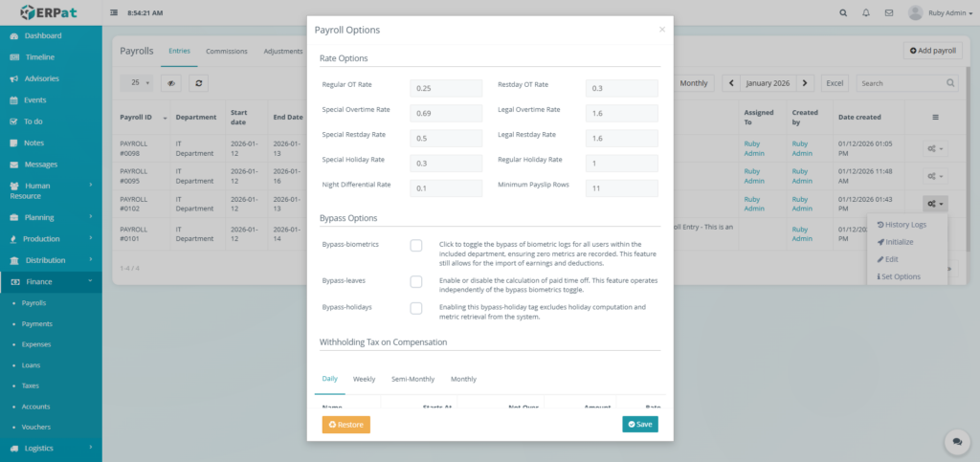Image resolution: width=980 pixels, height=462 pixels.
Task: Select the Daily tax tab
Action: pos(330,379)
